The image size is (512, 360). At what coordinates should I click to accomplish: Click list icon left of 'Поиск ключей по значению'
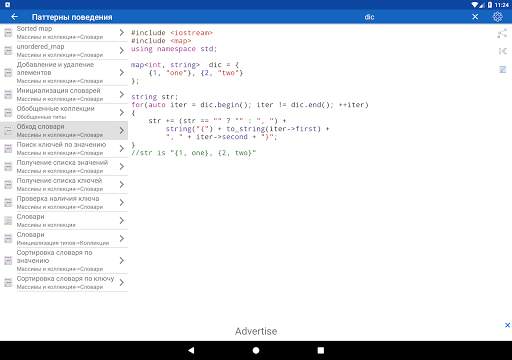[x=8, y=149]
